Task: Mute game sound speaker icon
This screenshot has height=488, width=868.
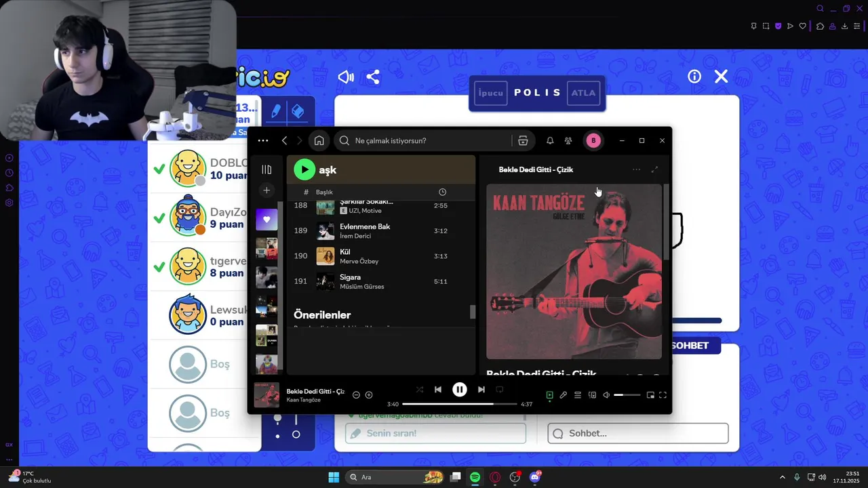Action: (346, 77)
